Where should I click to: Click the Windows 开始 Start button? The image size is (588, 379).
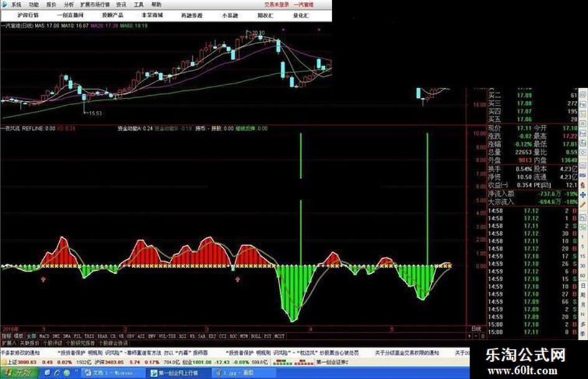pyautogui.click(x=19, y=373)
